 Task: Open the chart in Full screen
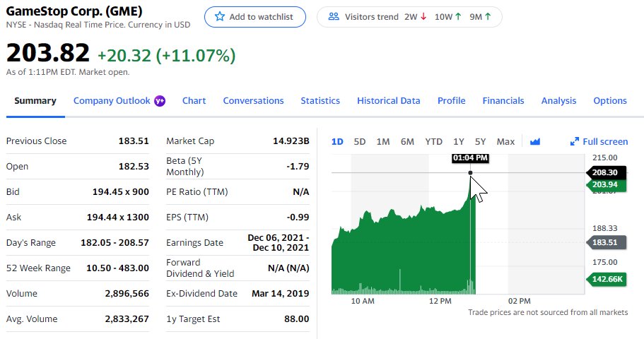(x=599, y=141)
